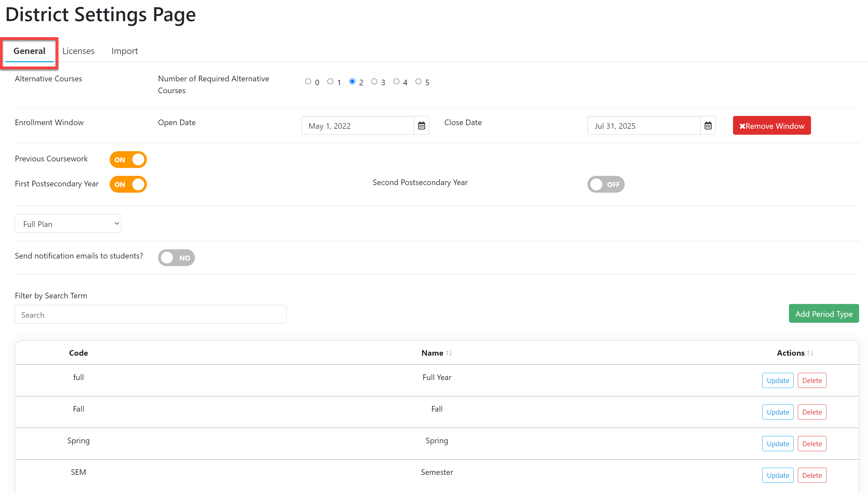Image resolution: width=868 pixels, height=493 pixels.
Task: Turn on student notification emails toggle
Action: click(176, 258)
